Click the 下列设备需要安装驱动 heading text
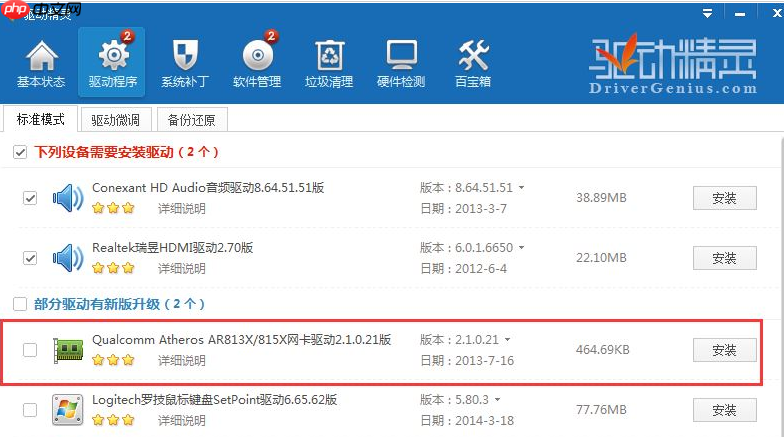Screen dimensions: 784x437 click(126, 152)
